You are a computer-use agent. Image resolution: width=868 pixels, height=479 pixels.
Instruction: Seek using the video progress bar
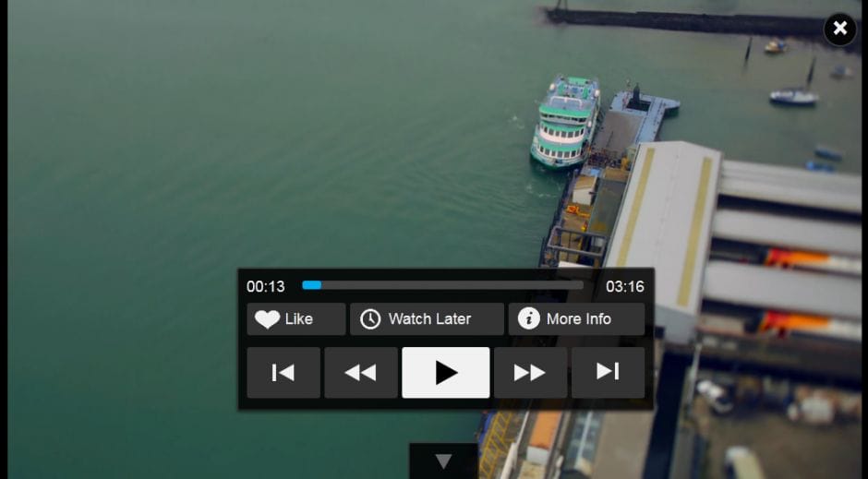[x=443, y=285]
